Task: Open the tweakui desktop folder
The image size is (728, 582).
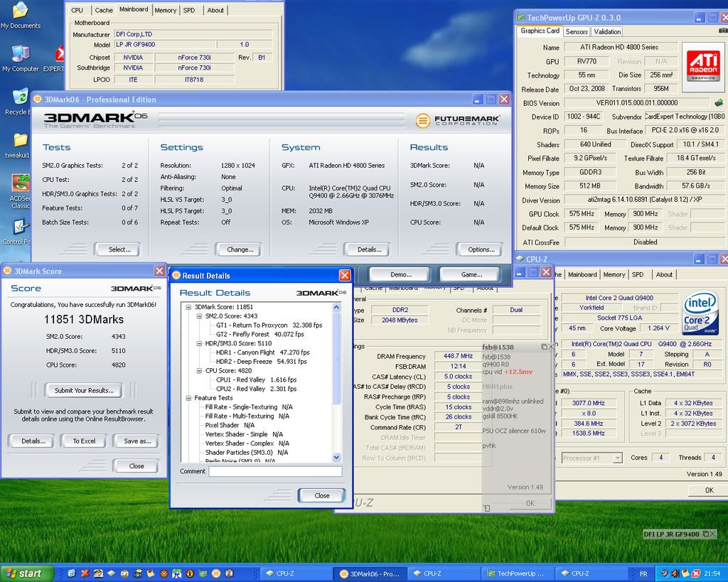Action: point(20,141)
